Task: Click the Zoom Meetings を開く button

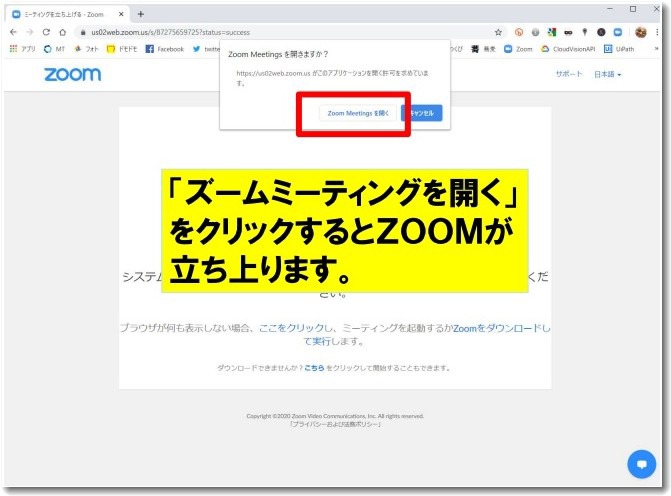Action: click(x=358, y=113)
